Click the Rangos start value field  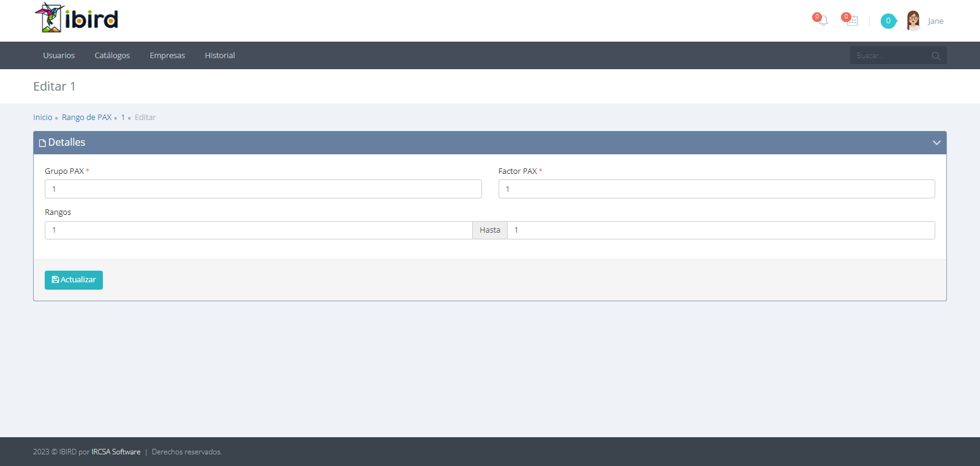coord(258,230)
